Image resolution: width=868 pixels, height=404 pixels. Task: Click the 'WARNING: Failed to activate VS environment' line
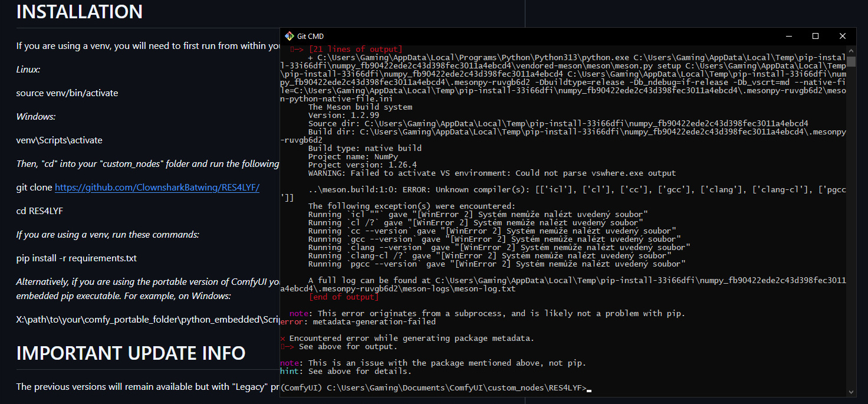(492, 173)
